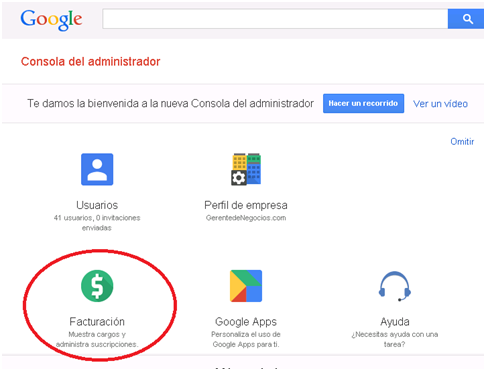This screenshot has width=486, height=371.
Task: Click 'Muestra cargos y administra suscripciones' text
Action: point(97,339)
